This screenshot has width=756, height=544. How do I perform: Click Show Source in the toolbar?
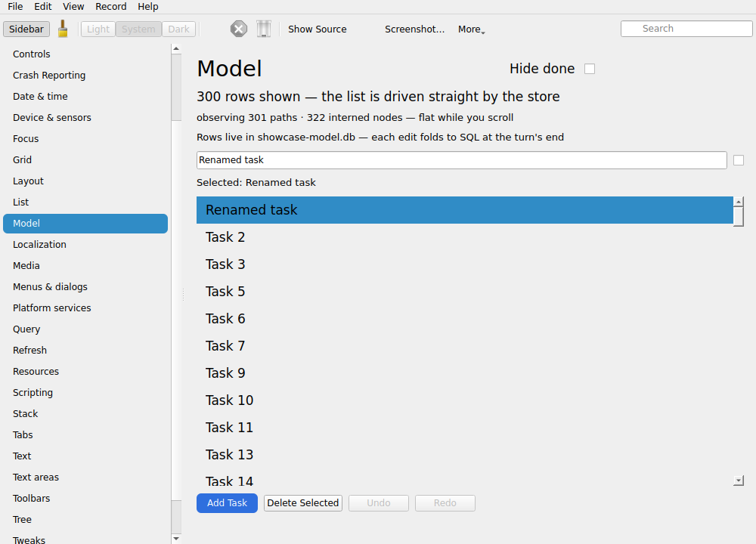[317, 29]
